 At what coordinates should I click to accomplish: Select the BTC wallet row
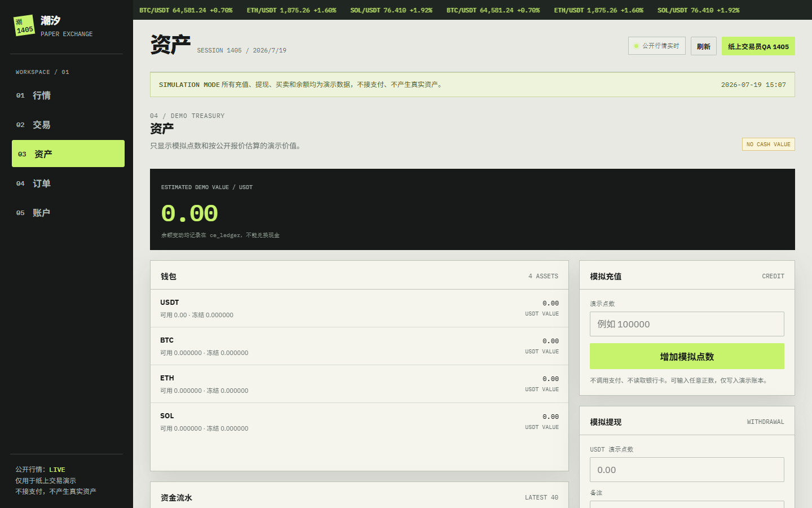(x=359, y=346)
